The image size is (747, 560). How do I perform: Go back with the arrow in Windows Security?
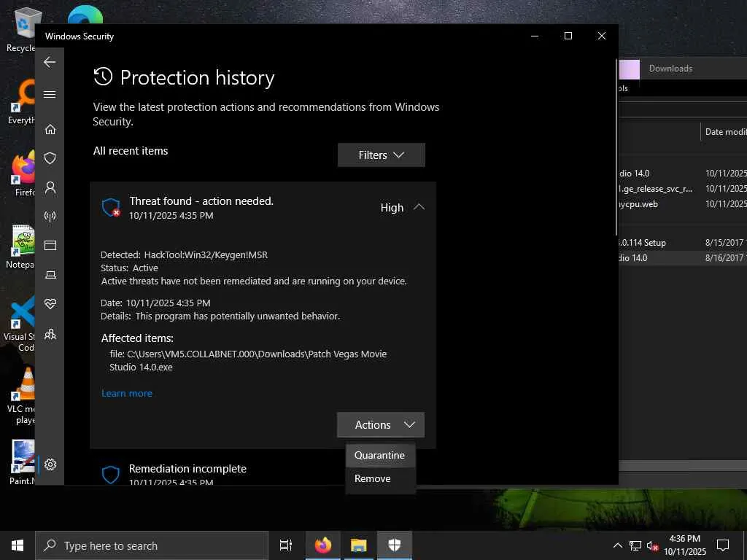[x=50, y=62]
